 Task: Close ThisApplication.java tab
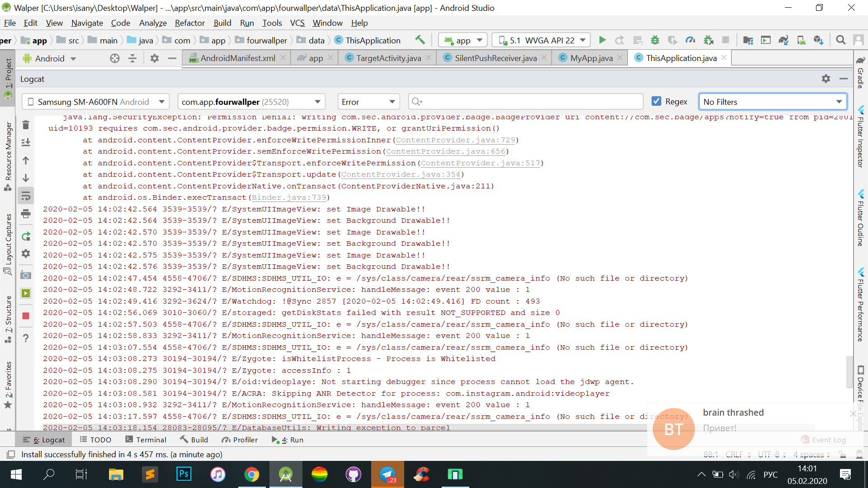(724, 57)
